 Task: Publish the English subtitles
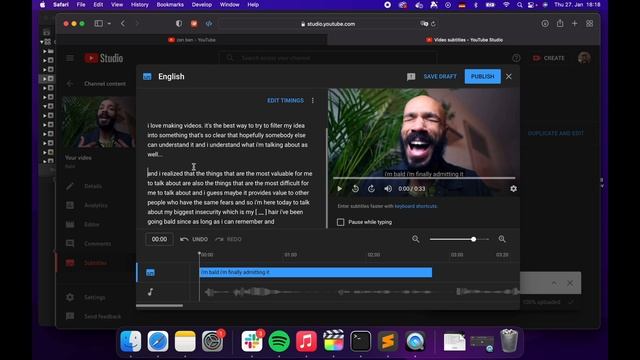pos(482,76)
